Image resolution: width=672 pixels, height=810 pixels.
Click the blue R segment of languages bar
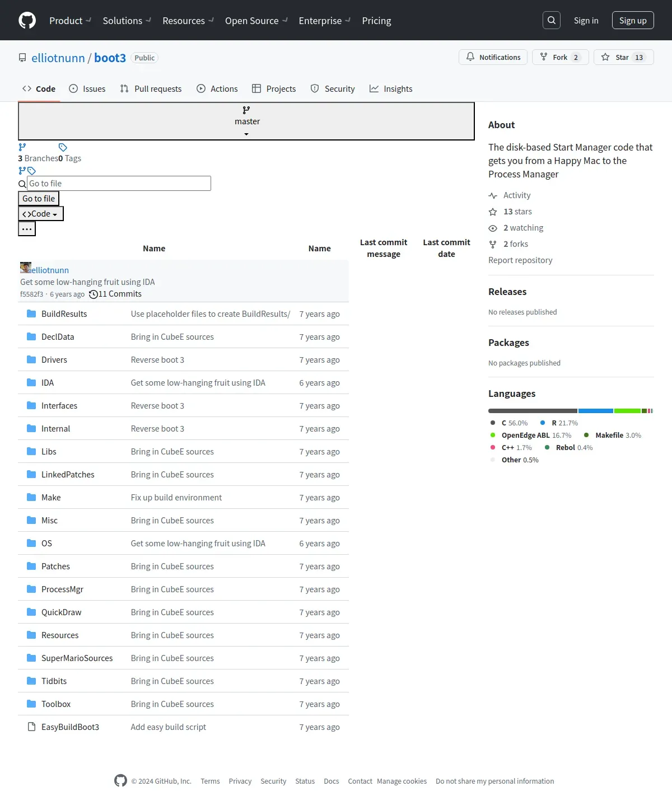tap(596, 411)
